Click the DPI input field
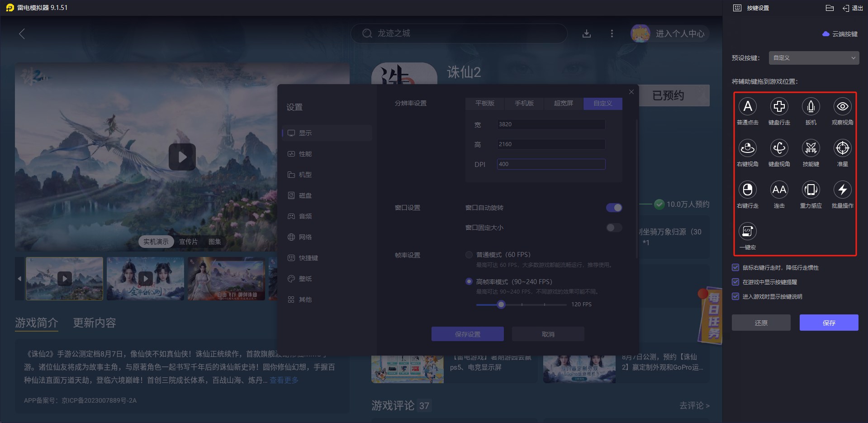This screenshot has height=423, width=868. click(x=551, y=164)
